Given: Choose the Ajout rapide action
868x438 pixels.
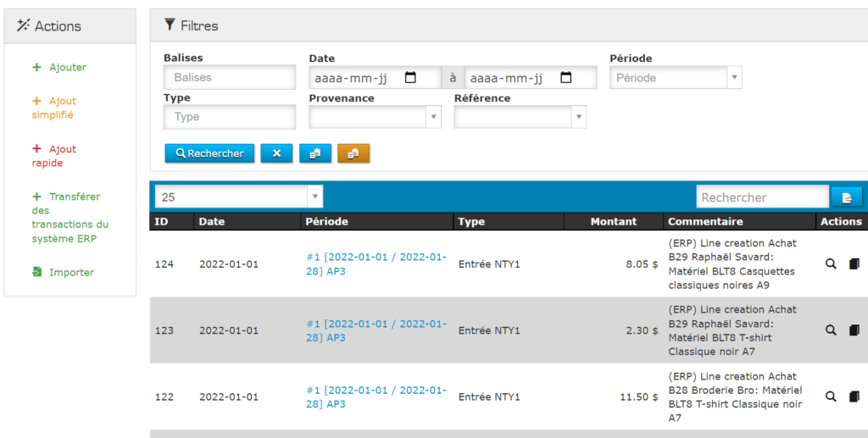Looking at the screenshot, I should click(x=54, y=156).
